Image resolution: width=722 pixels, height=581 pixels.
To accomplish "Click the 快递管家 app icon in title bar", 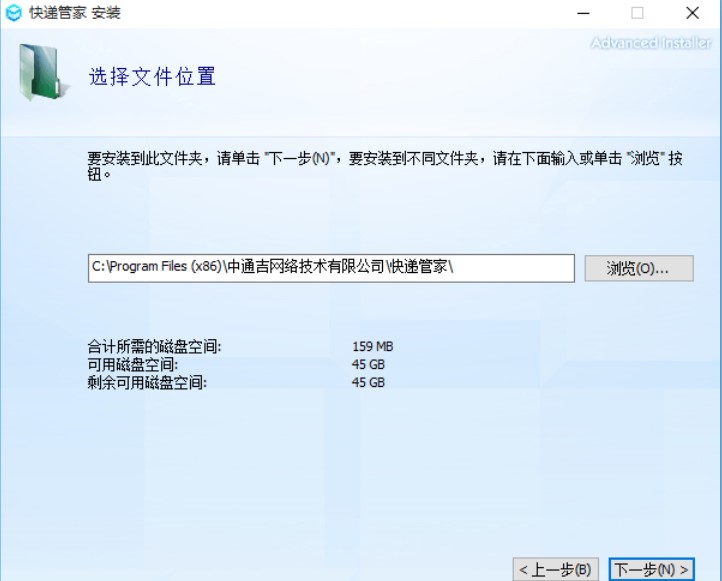I will (x=13, y=12).
